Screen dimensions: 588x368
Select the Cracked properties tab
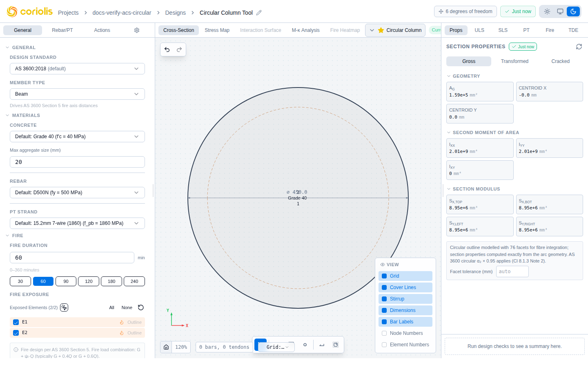560,61
